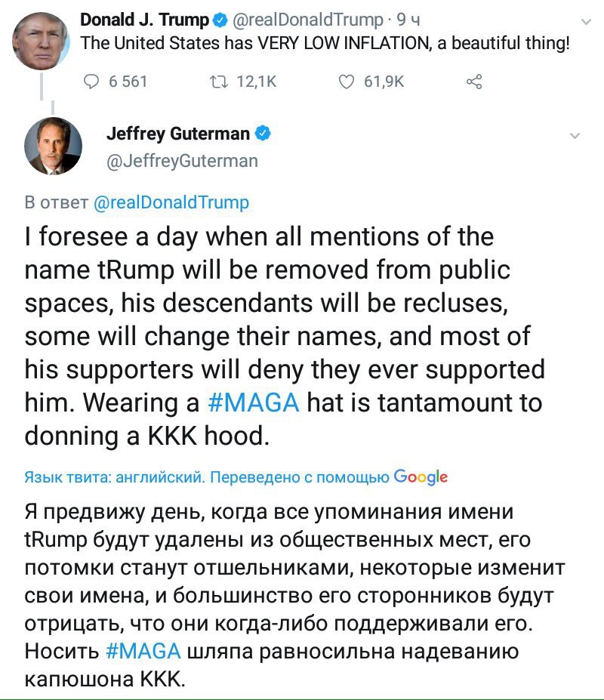Open the chevron menu on Guterman's reply
The image size is (604, 700).
coord(575,136)
